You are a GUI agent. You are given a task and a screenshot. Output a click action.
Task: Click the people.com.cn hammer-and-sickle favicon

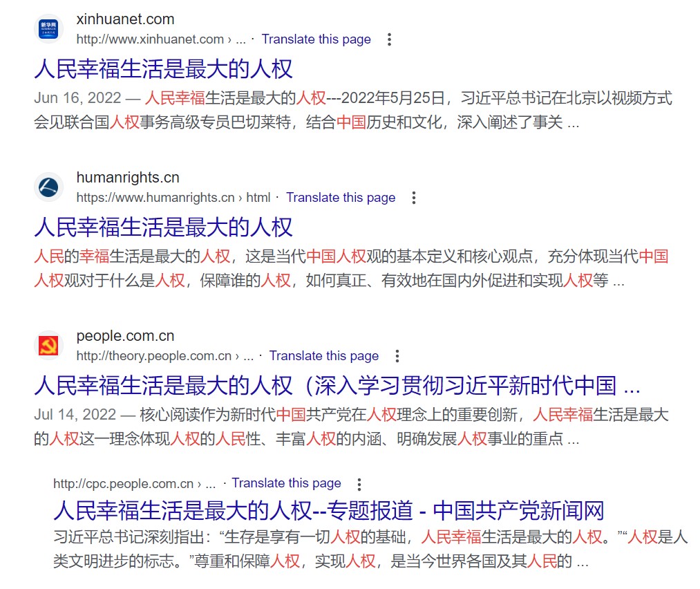pos(48,346)
